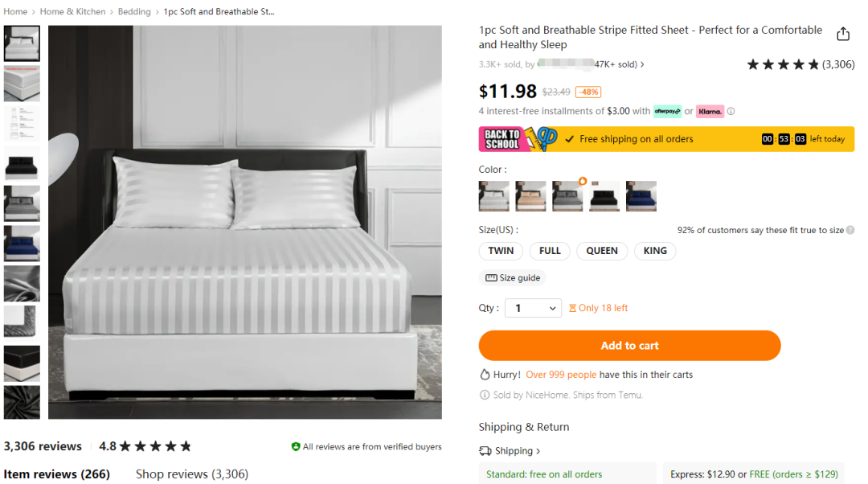868x484 pixels.
Task: Click the Add to cart button
Action: pyautogui.click(x=629, y=346)
